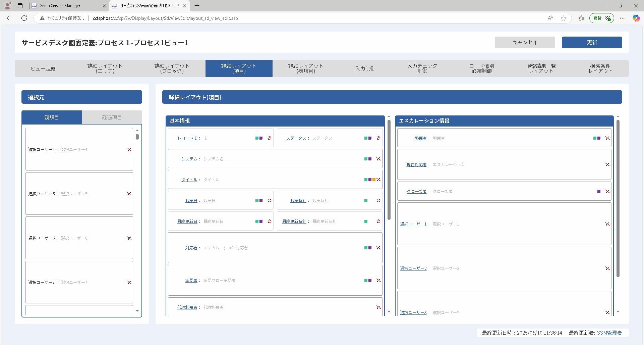Add page to favorites star icon
Viewport: 644px width, 345px height.
tap(564, 18)
